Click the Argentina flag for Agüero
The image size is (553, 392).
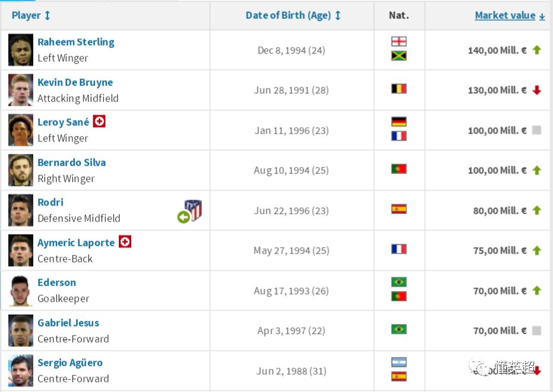click(x=399, y=362)
